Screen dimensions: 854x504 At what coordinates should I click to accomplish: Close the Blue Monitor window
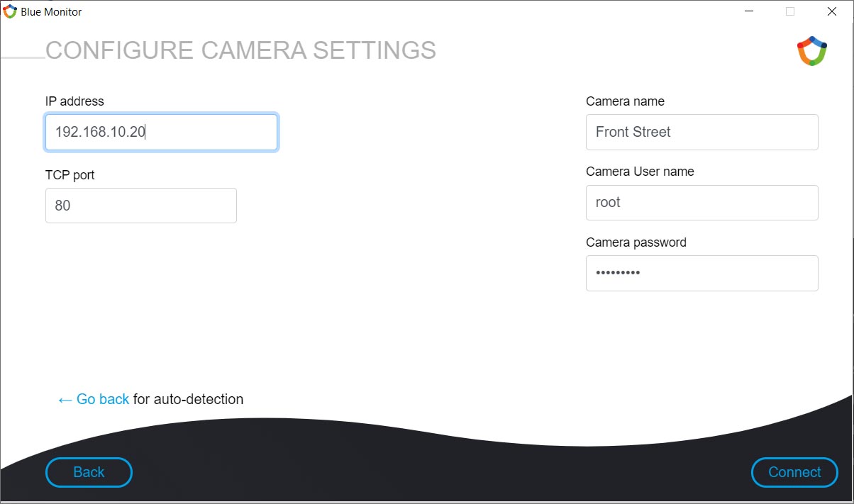[x=832, y=11]
